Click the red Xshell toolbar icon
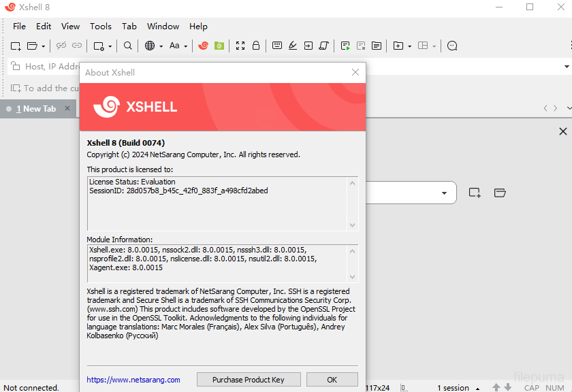 click(x=203, y=46)
